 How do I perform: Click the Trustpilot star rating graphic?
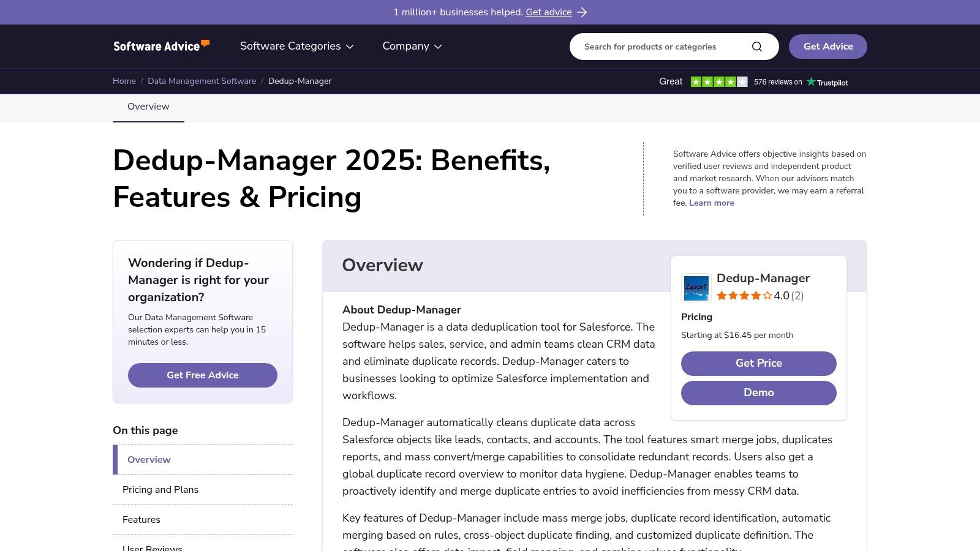coord(719,82)
